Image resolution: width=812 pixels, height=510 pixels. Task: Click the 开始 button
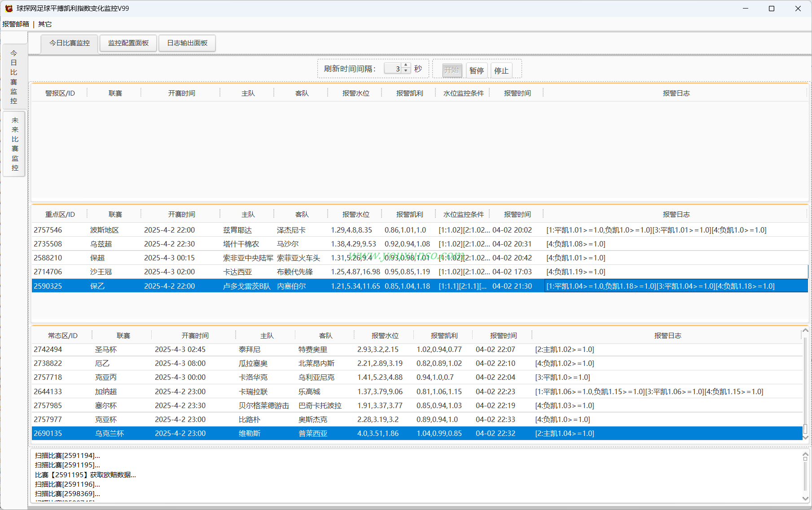pos(452,70)
